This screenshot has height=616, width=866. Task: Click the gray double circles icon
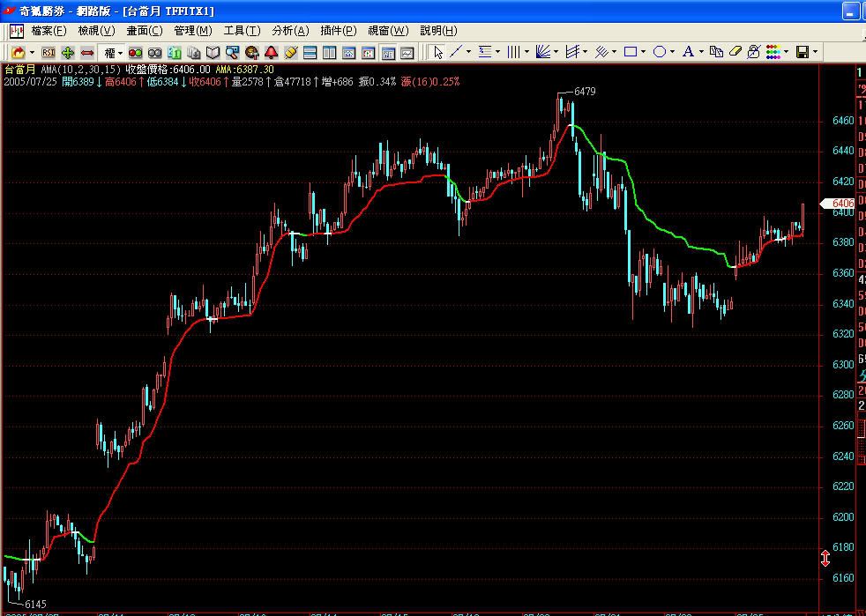pyautogui.click(x=154, y=53)
